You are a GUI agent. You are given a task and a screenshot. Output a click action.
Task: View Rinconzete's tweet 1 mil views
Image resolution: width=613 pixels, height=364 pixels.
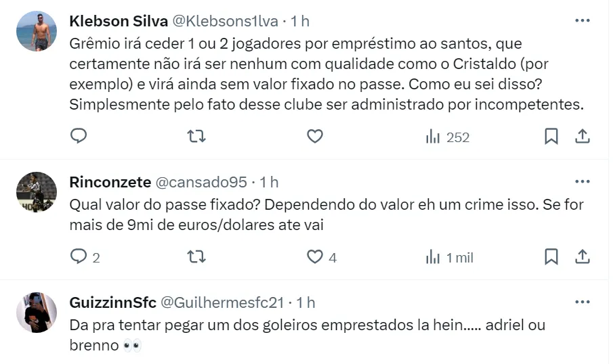coord(448,257)
